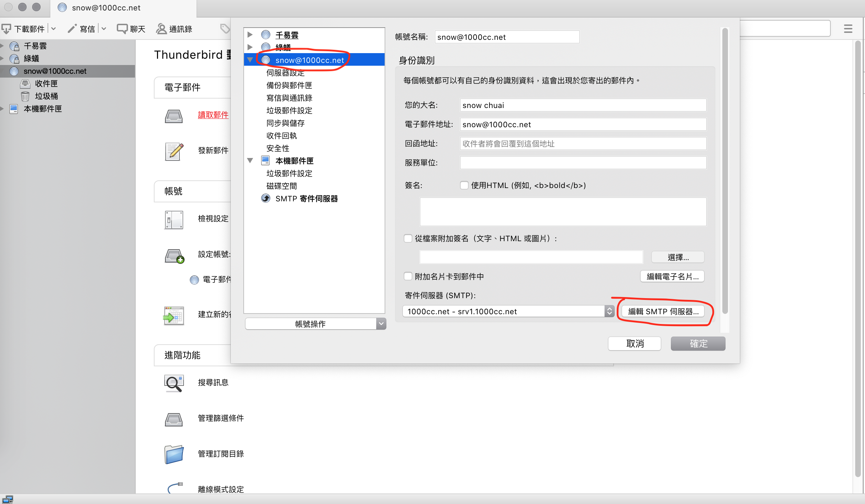Click the 發新郵件 compose paper icon

(174, 151)
